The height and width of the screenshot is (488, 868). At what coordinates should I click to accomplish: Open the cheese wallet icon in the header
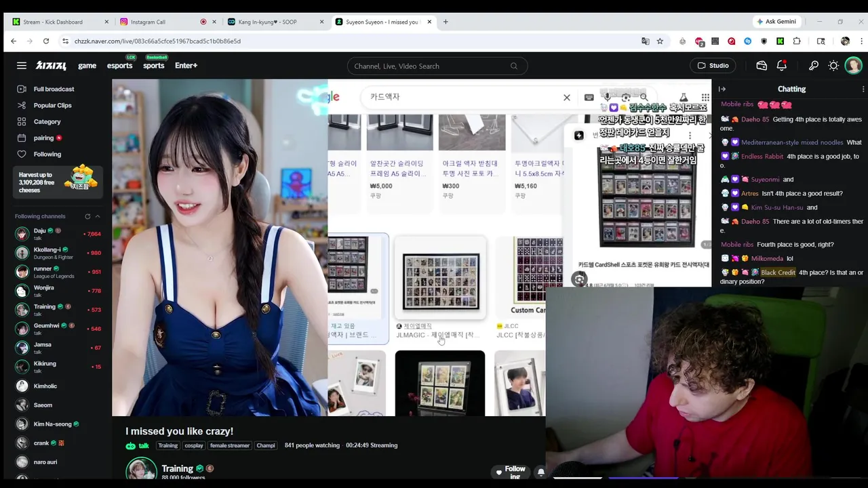tap(762, 66)
